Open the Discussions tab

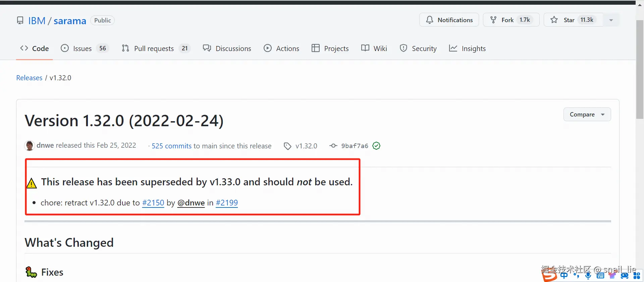point(227,48)
